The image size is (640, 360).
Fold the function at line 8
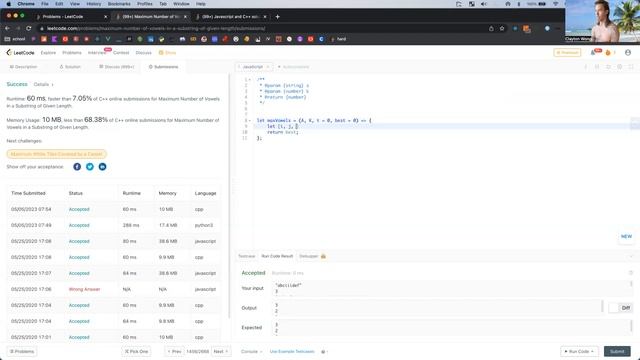coord(250,120)
